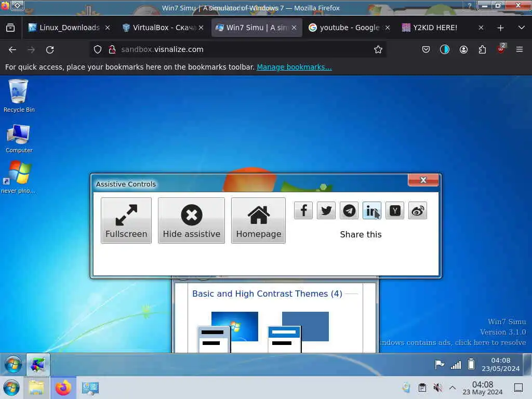Expand hidden tray icons with up arrow

[453, 388]
